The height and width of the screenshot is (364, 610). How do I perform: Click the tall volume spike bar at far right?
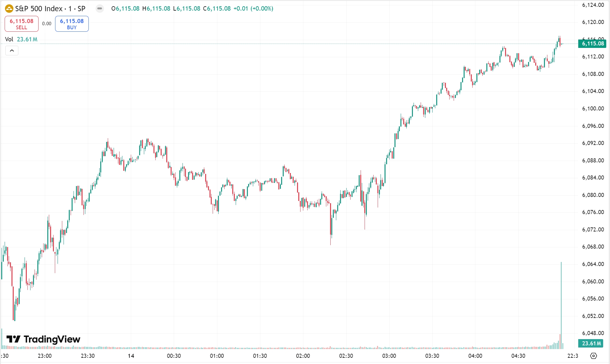tap(561, 305)
